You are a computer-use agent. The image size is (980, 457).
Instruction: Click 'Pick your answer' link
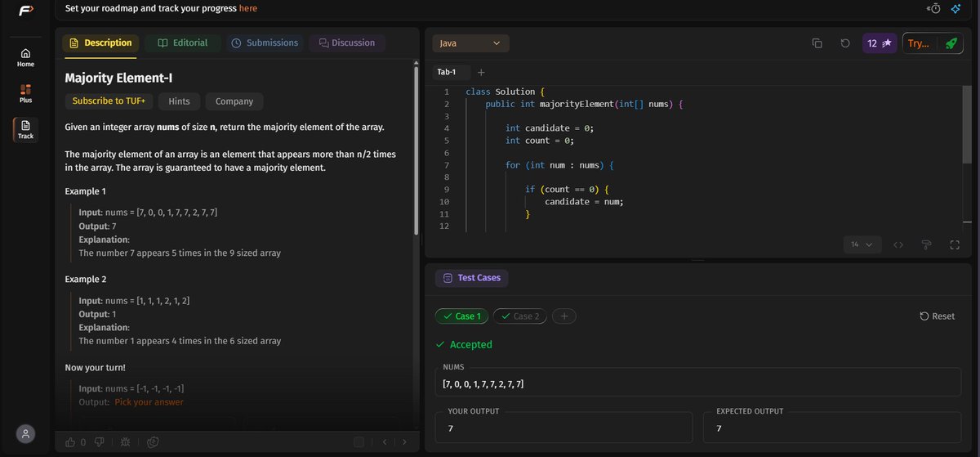[149, 401]
